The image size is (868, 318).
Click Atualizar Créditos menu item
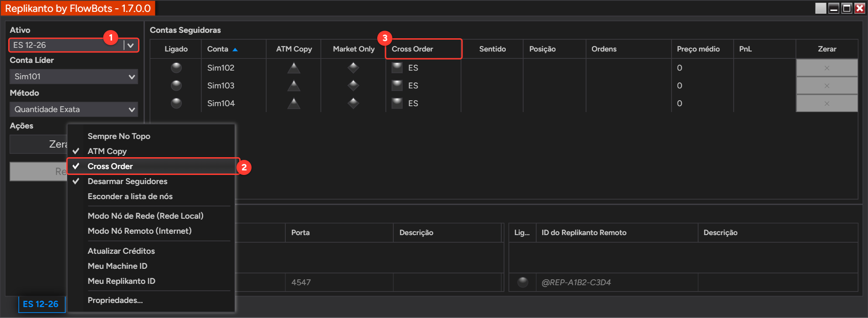[x=151, y=251]
